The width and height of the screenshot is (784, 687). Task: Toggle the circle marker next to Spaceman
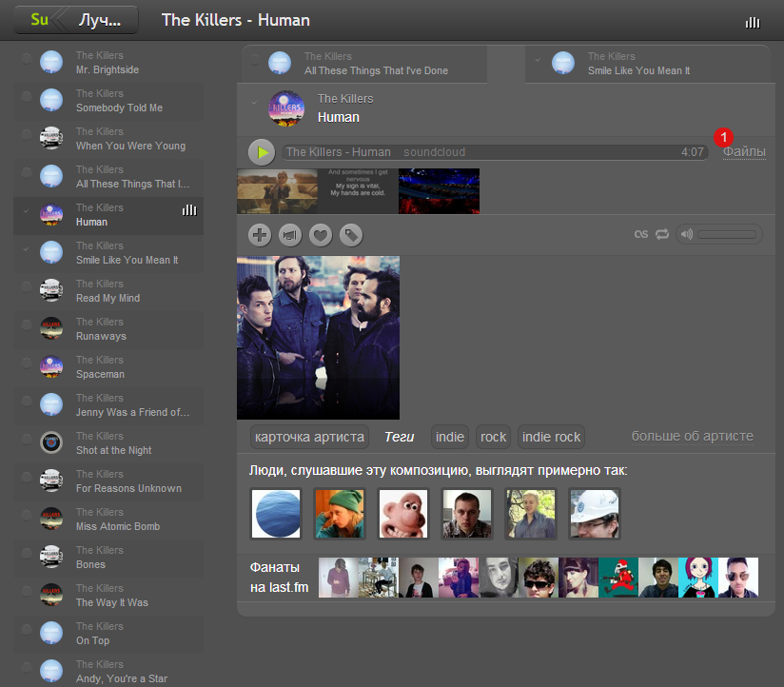[x=27, y=363]
